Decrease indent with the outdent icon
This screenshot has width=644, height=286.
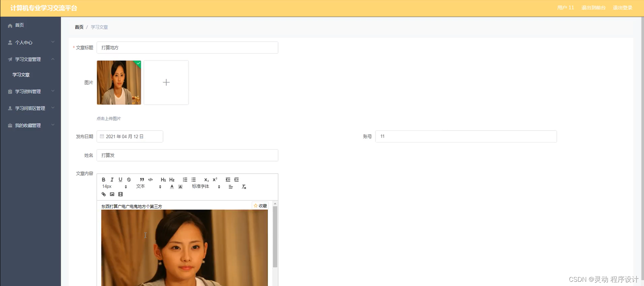point(228,179)
